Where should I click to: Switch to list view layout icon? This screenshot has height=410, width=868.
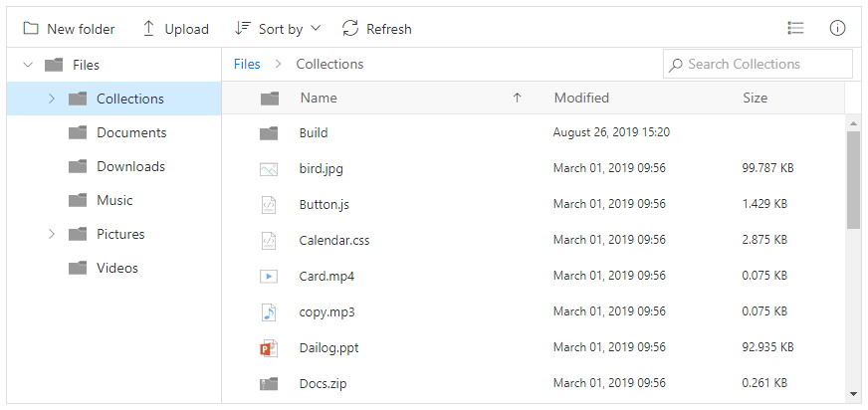point(795,29)
